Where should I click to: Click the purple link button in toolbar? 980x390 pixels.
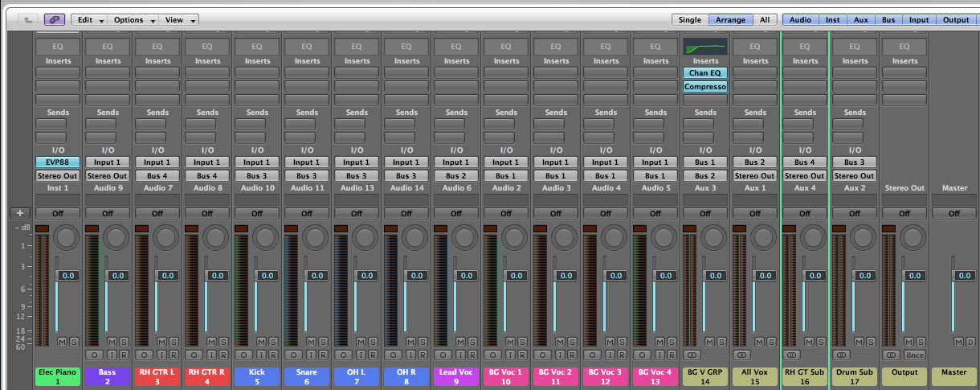click(55, 19)
